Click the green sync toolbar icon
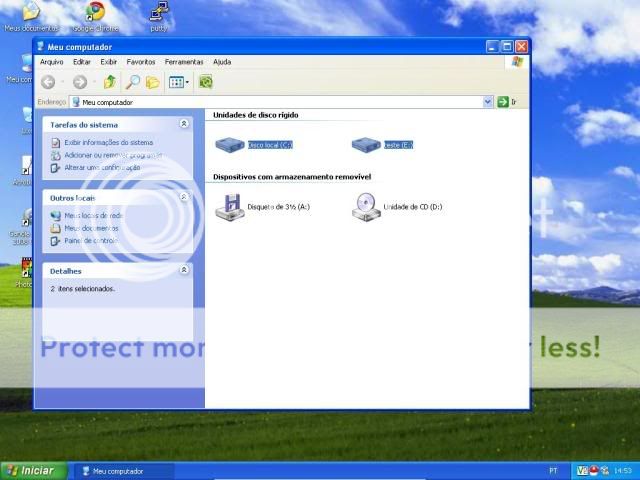 206,82
